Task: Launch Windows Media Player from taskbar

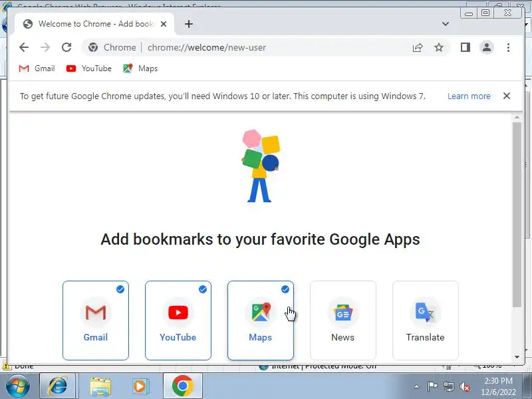Action: pyautogui.click(x=140, y=386)
